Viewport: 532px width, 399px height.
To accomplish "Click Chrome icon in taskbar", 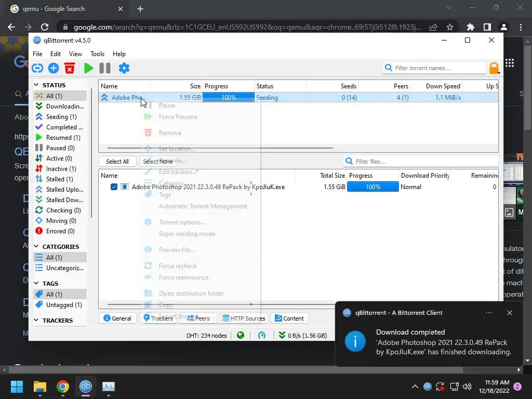I will click(x=63, y=387).
